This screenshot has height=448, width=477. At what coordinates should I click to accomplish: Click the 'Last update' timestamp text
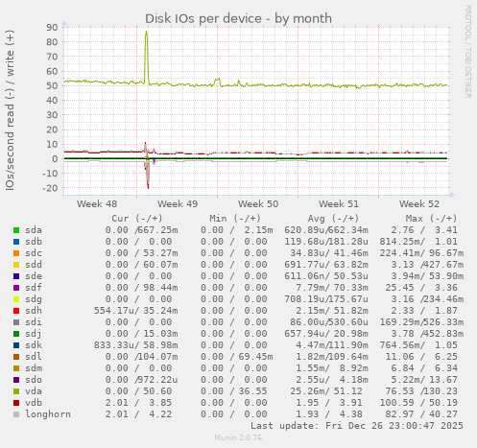(x=357, y=426)
